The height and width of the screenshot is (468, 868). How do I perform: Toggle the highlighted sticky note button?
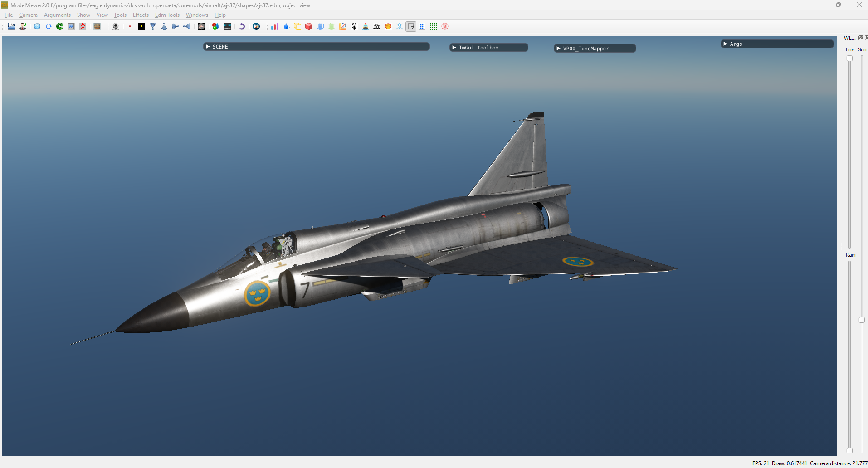pyautogui.click(x=411, y=26)
